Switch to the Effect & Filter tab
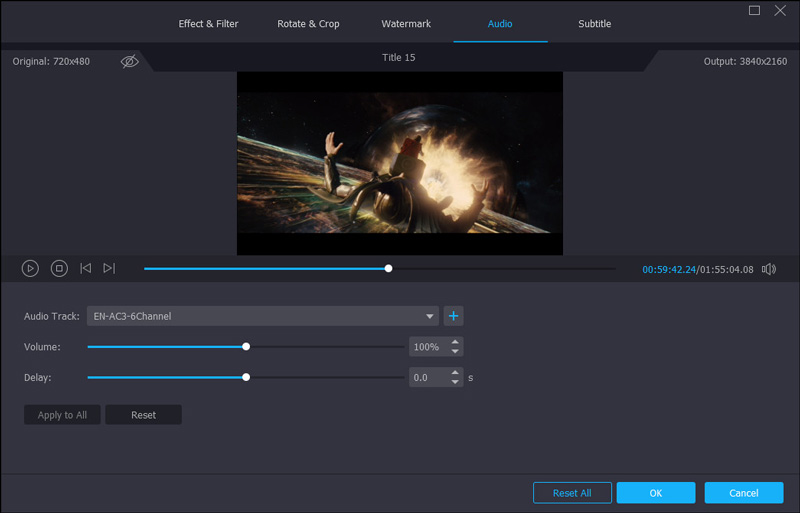The height and width of the screenshot is (513, 800). coord(208,24)
